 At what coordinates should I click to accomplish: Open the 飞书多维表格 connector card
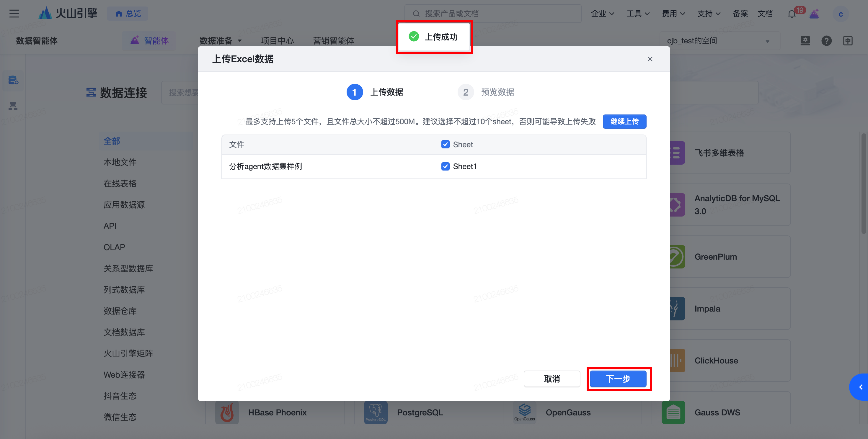730,153
